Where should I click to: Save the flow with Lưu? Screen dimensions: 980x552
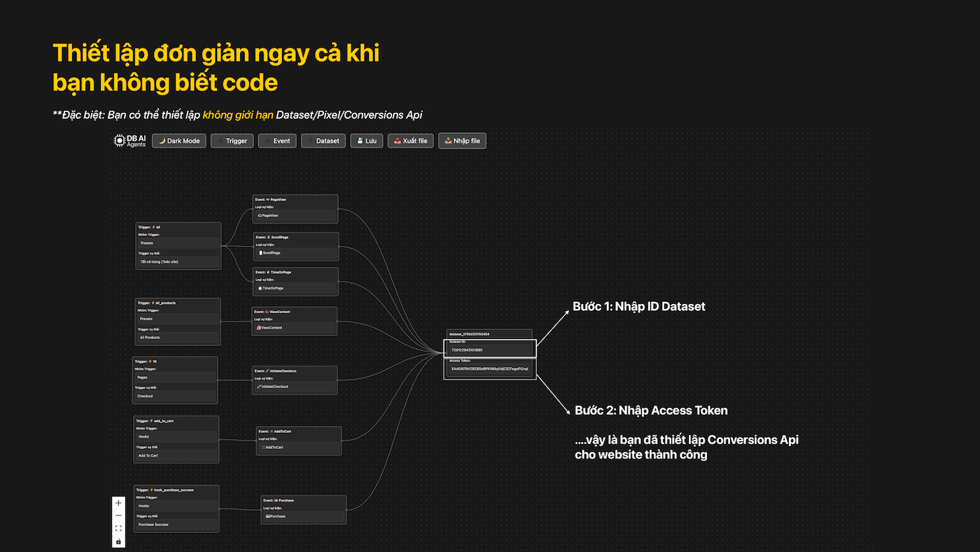[x=366, y=141]
